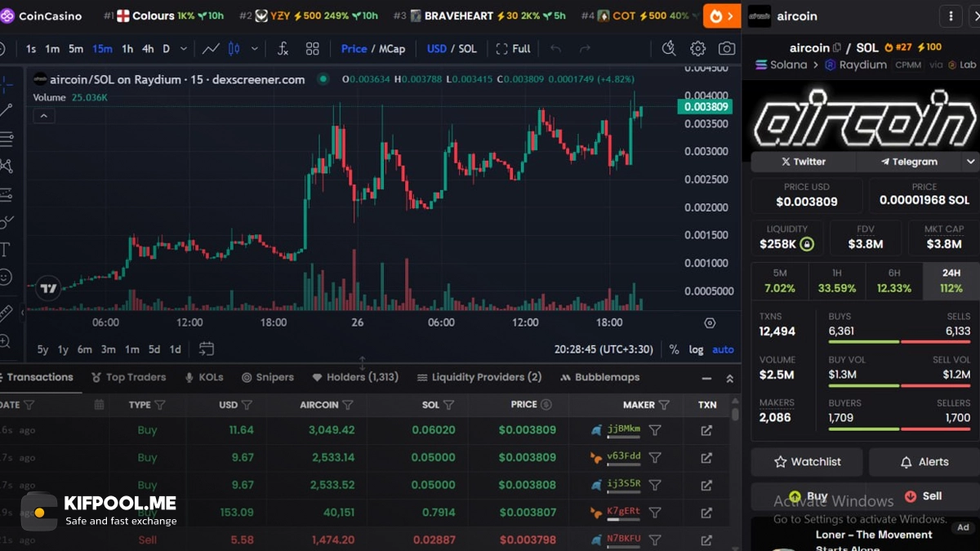Open the Alerts button

click(924, 462)
